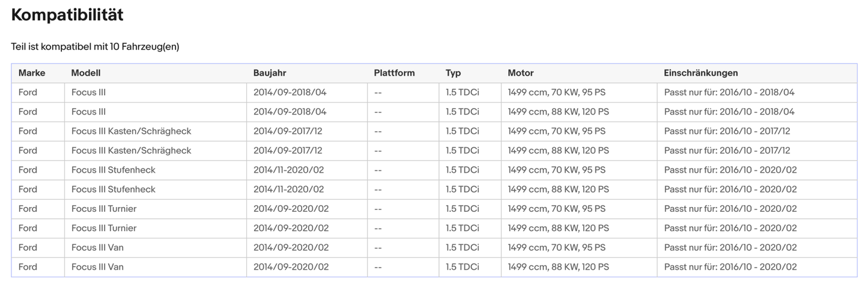The width and height of the screenshot is (868, 282).
Task: Click the Marke column header
Action: point(32,73)
